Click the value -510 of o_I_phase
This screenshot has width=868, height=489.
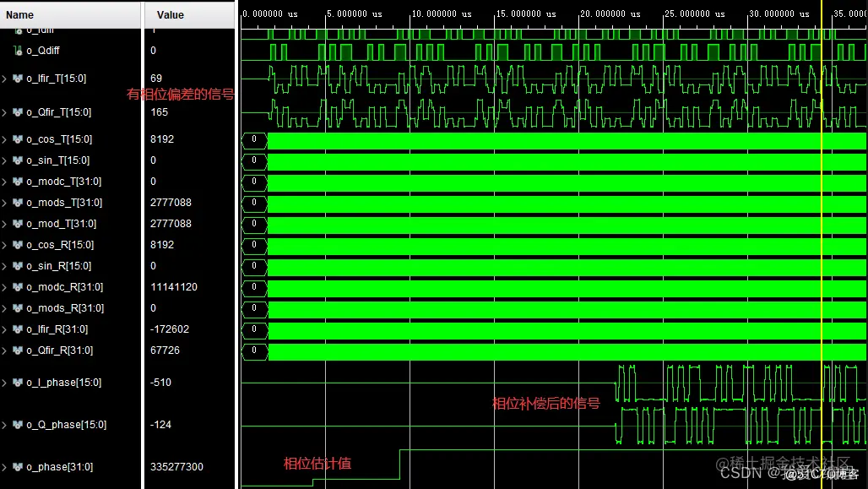coord(160,383)
